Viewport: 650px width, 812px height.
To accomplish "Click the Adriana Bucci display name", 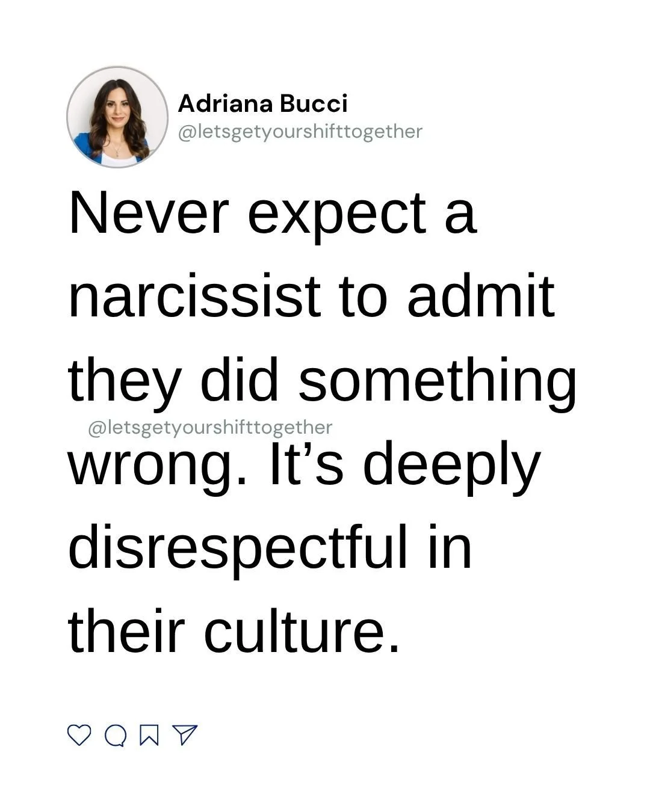I will coord(263,104).
